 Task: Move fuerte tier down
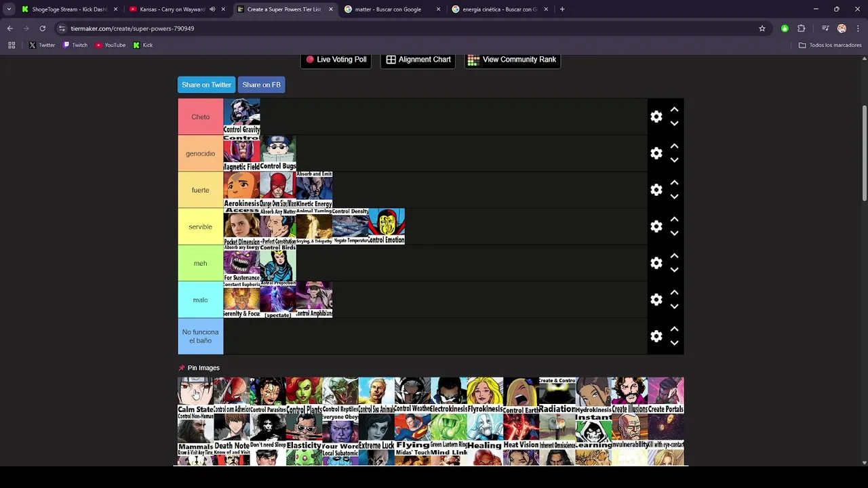click(674, 197)
